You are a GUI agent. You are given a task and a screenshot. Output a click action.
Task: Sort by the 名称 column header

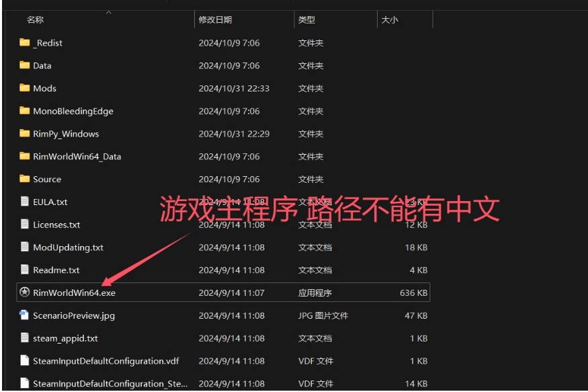click(x=35, y=19)
